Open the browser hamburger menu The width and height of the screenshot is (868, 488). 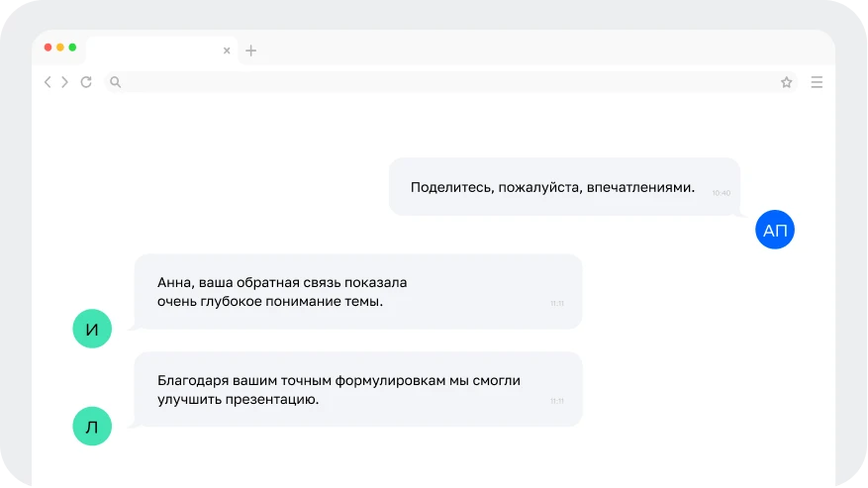click(x=817, y=82)
